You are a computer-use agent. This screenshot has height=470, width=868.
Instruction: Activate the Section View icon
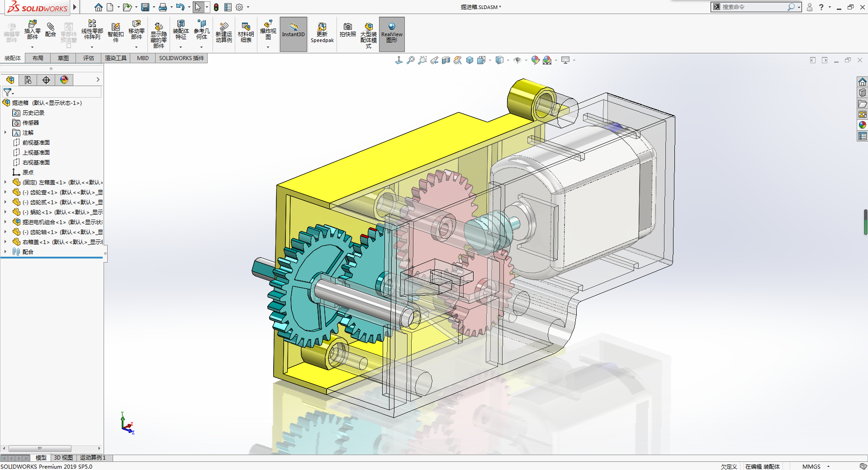coord(446,60)
